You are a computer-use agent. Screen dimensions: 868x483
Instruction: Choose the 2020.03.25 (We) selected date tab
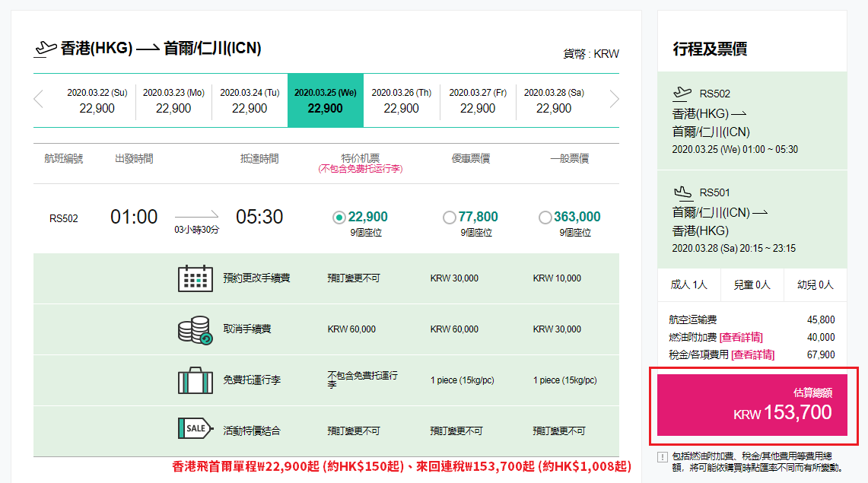click(x=326, y=100)
